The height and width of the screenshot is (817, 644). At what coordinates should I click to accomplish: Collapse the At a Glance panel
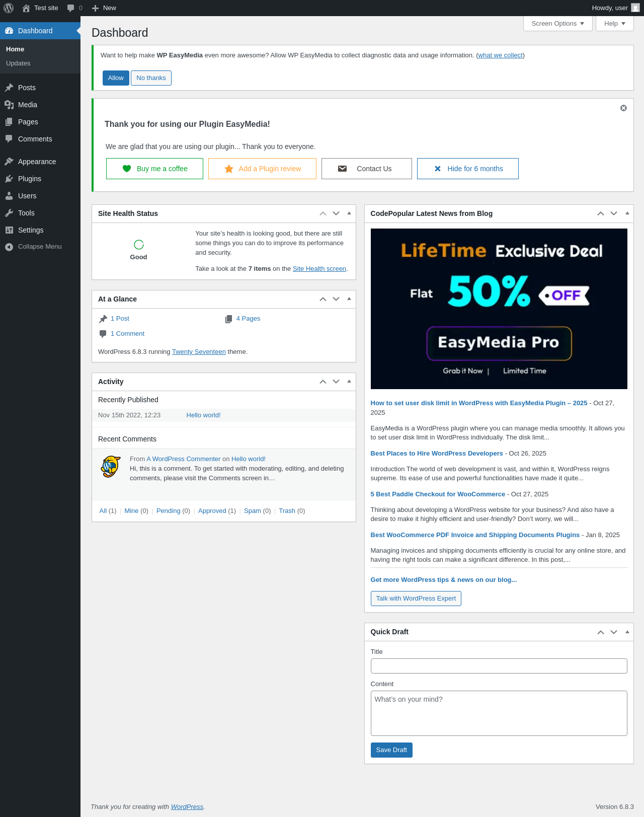click(349, 299)
